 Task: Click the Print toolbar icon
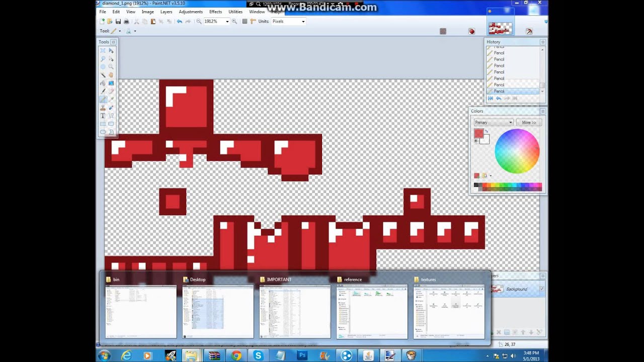click(126, 22)
